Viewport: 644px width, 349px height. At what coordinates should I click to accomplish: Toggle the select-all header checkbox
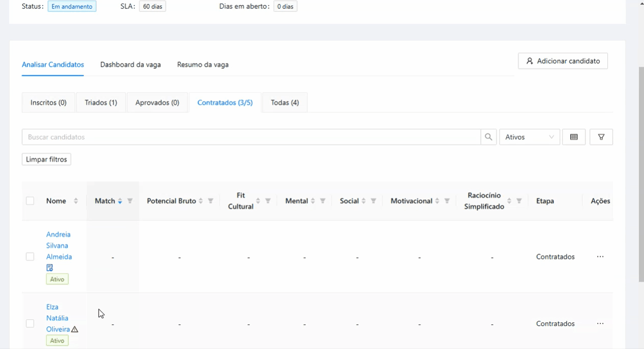pyautogui.click(x=30, y=201)
